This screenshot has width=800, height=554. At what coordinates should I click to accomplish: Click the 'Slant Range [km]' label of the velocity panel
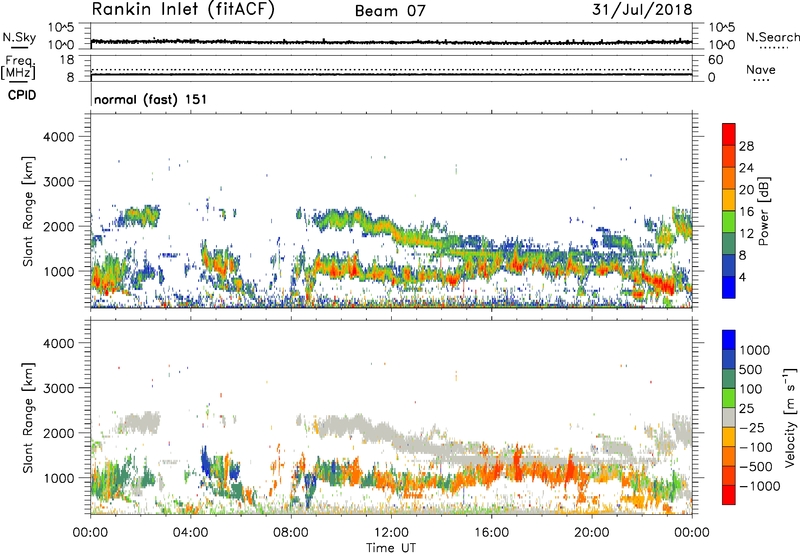point(28,418)
